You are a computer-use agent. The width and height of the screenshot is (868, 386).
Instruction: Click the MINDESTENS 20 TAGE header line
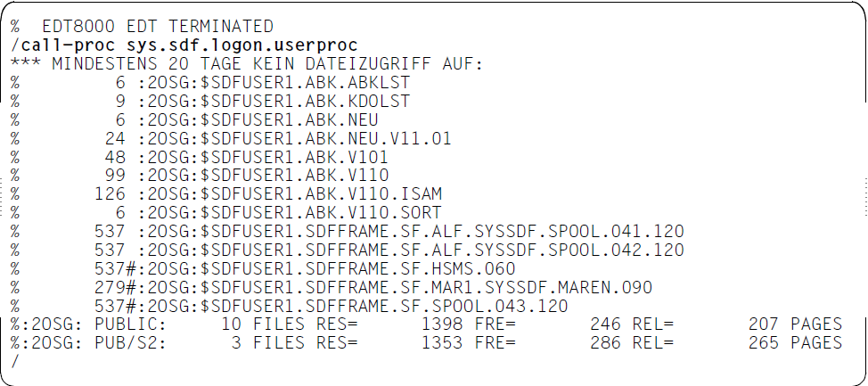(246, 63)
